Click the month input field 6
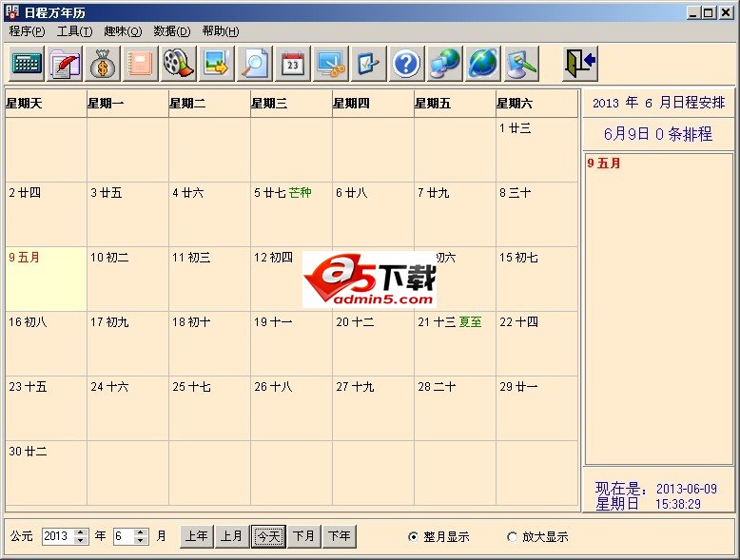The width and height of the screenshot is (740, 560). (x=124, y=536)
